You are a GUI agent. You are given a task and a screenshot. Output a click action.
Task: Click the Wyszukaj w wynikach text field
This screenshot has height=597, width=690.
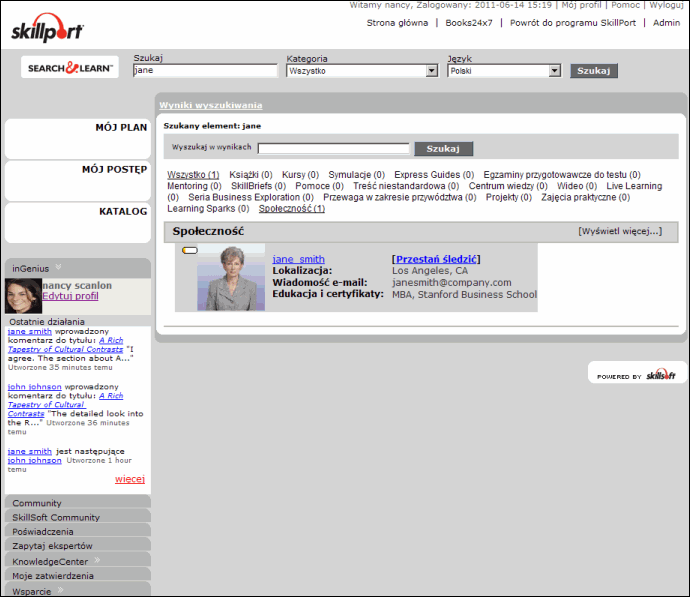pyautogui.click(x=333, y=149)
